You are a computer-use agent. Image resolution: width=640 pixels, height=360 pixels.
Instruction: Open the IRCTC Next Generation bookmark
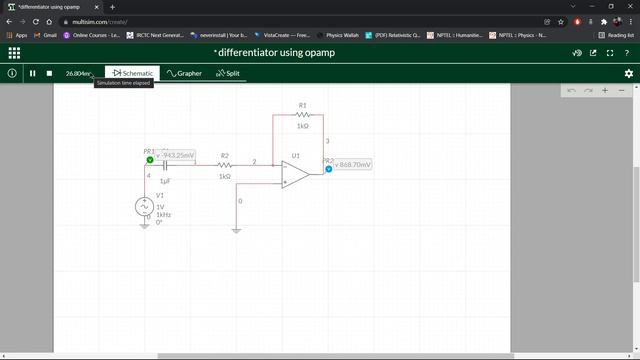[156, 36]
